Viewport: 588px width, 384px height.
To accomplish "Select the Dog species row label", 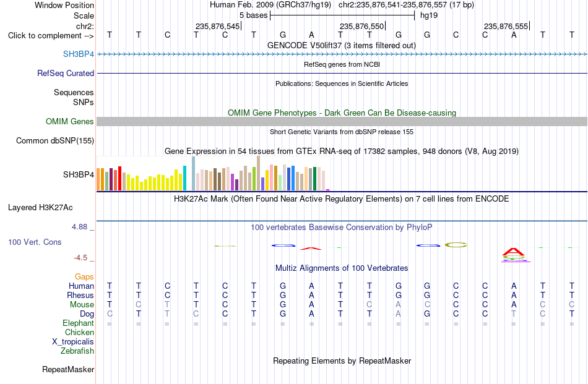I will pyautogui.click(x=87, y=314).
